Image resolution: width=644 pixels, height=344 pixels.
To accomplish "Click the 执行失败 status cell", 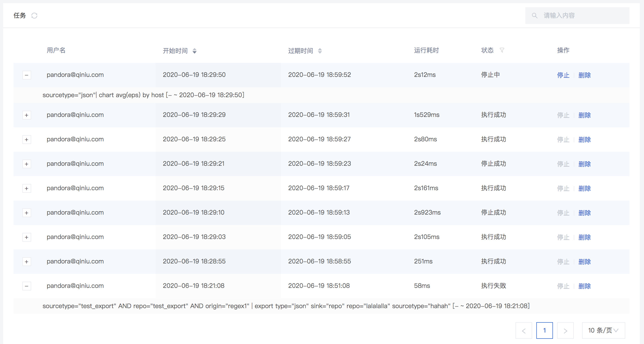I will [494, 286].
